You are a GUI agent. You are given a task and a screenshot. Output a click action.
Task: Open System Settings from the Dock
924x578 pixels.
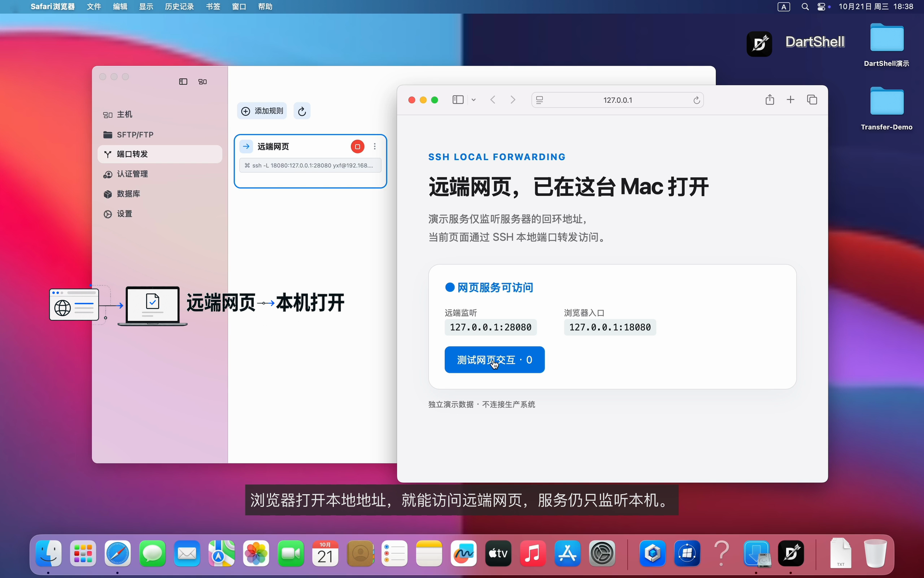602,553
